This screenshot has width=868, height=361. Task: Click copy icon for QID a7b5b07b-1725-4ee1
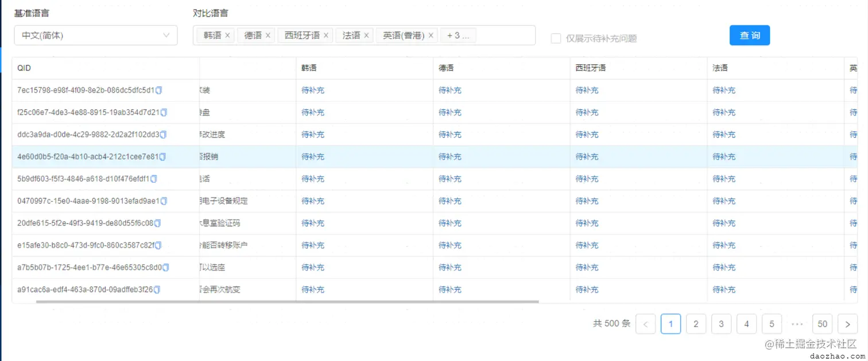pyautogui.click(x=166, y=267)
